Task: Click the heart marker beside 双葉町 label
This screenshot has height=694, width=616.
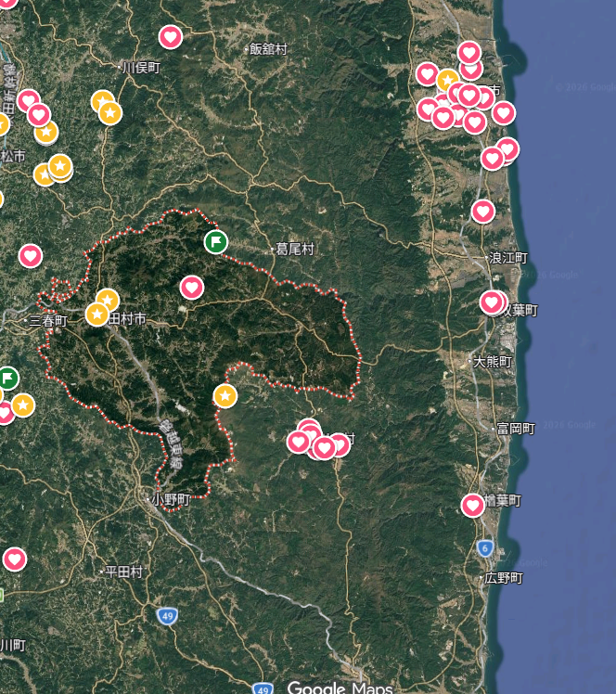Action: tap(492, 302)
